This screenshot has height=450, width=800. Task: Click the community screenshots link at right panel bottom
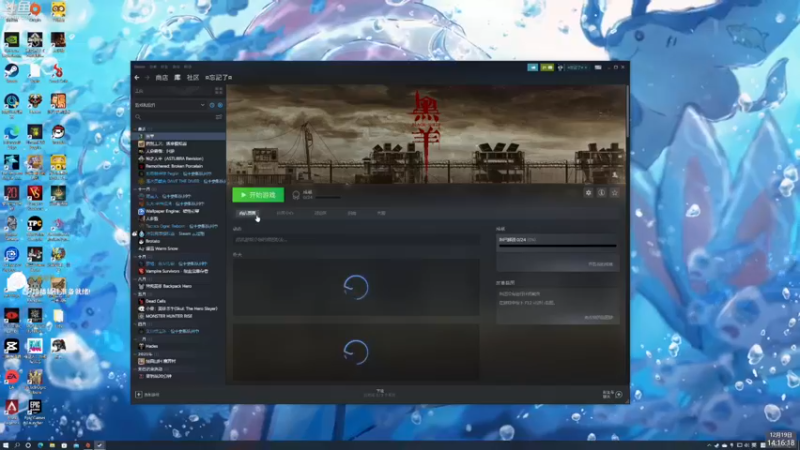pos(598,317)
